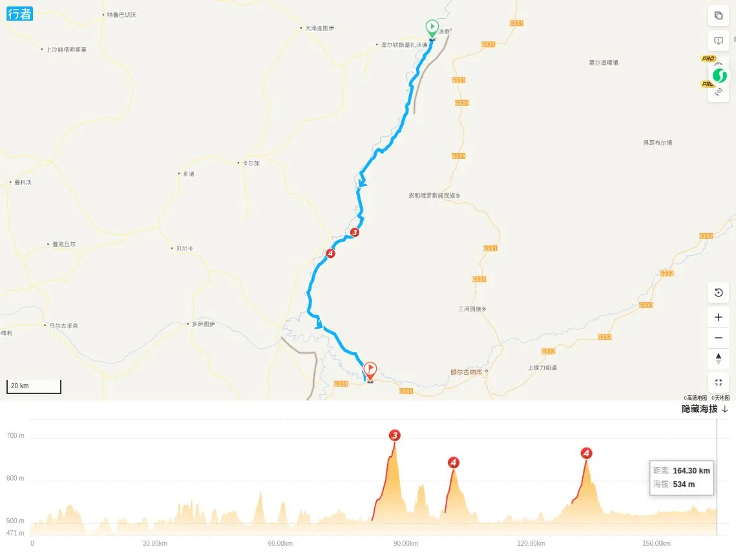Screen dimensions: 736x560
Task: Open the 3D view PRO icon
Action: click(718, 92)
